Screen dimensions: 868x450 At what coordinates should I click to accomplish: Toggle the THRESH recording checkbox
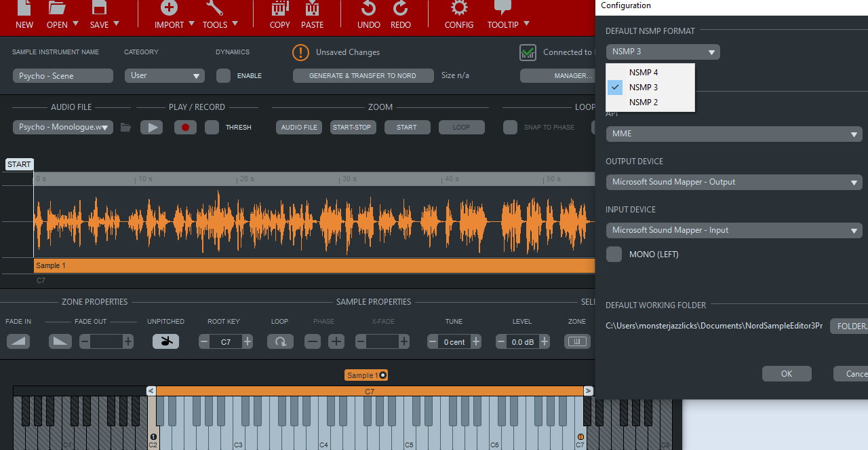coord(212,127)
